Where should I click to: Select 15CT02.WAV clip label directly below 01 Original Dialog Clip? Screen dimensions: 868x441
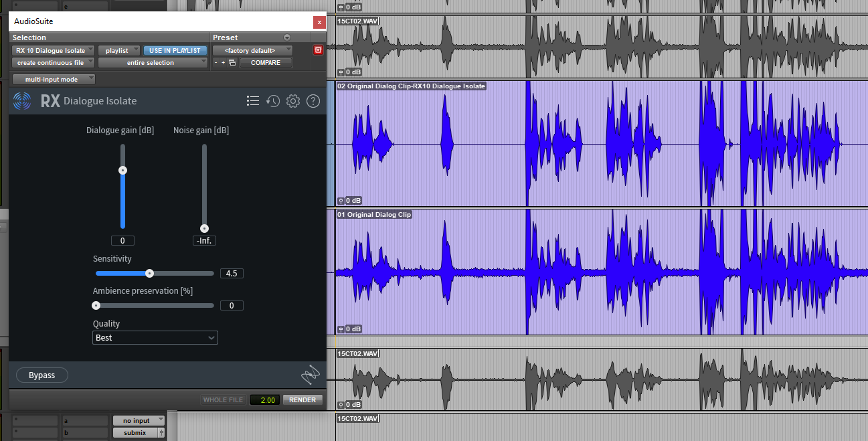point(358,353)
